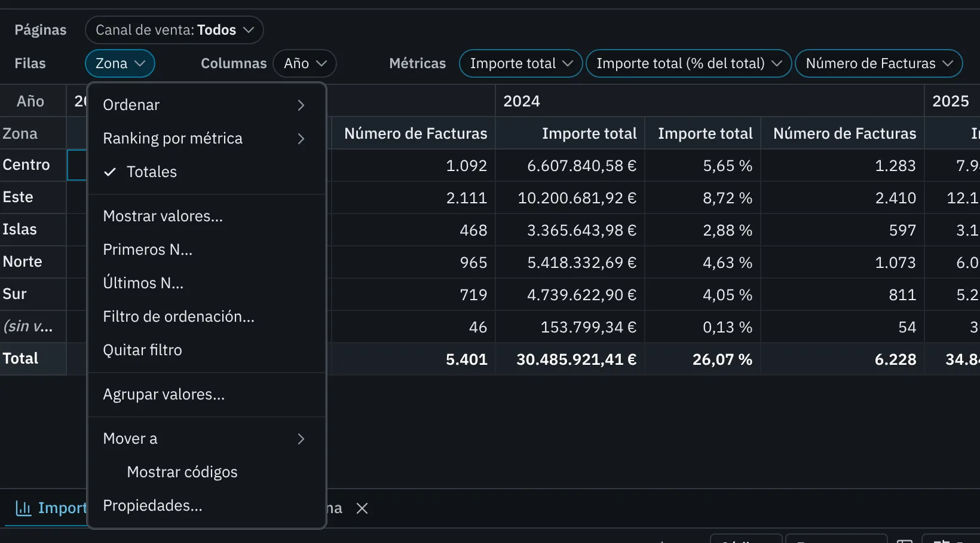
Task: Click total cell 30.485.921,41 €
Action: 570,359
